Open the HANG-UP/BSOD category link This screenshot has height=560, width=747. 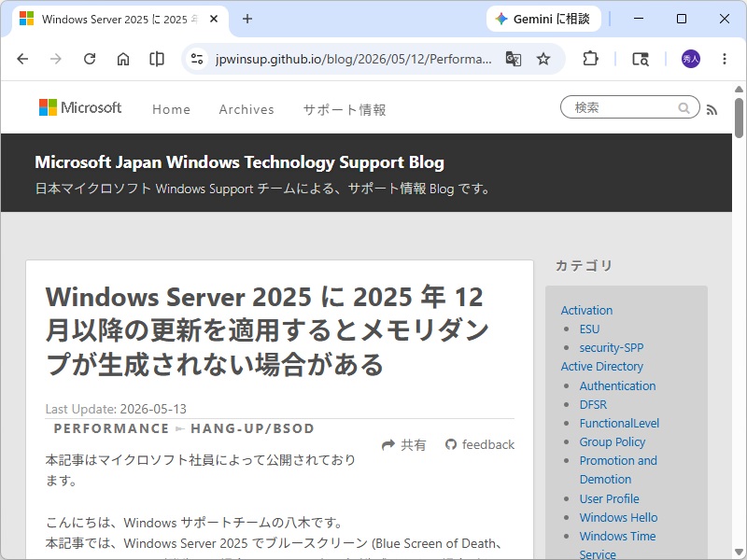coord(252,428)
